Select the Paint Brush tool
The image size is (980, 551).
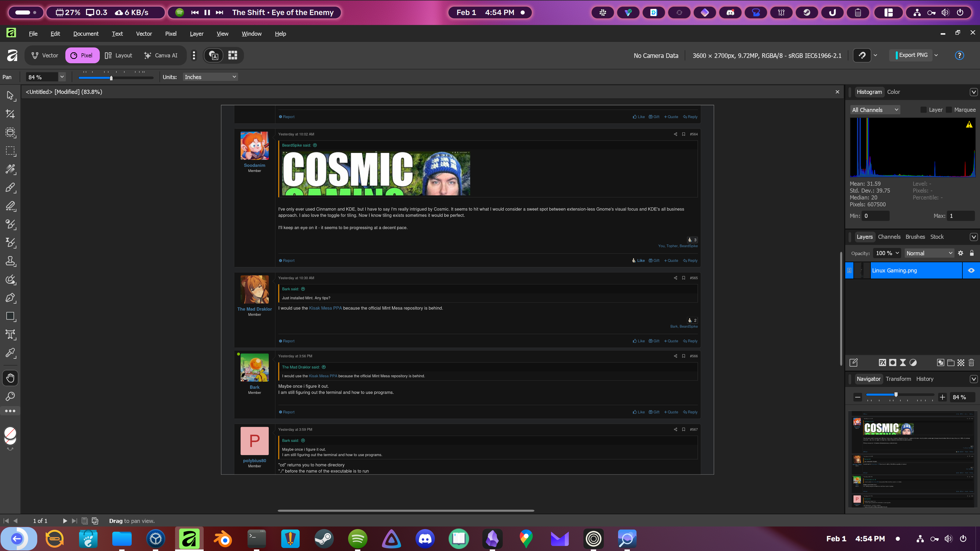point(10,187)
